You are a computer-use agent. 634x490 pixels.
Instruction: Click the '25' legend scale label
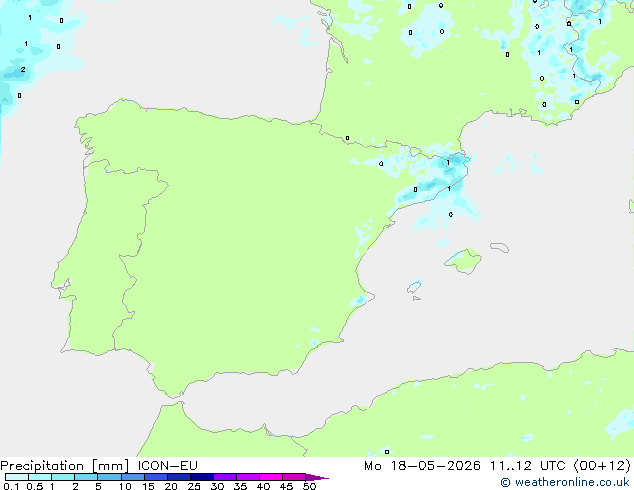(194, 486)
